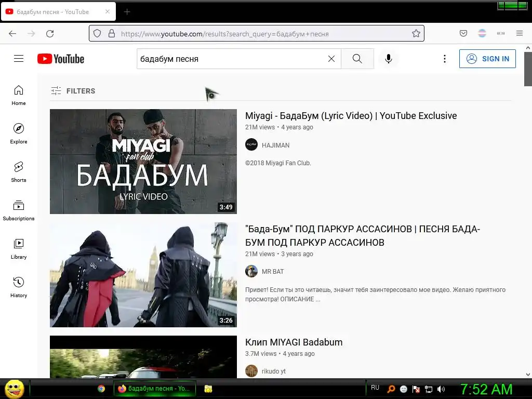This screenshot has width=532, height=399.
Task: Click the "©2018 Miyagi Fan Club." description
Action: [x=278, y=163]
